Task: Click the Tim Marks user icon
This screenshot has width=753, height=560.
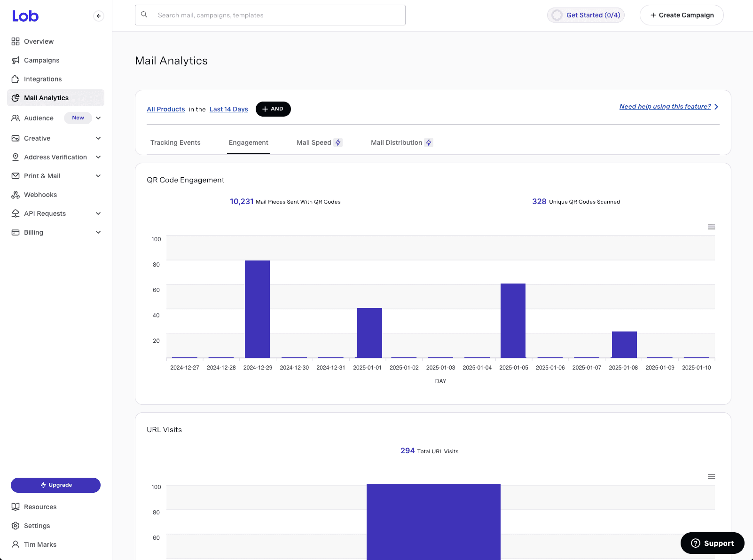Action: (16, 544)
